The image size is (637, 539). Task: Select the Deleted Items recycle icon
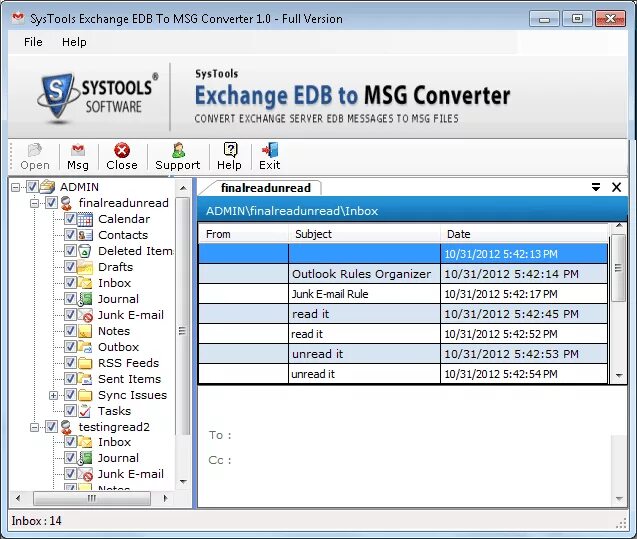tap(84, 251)
